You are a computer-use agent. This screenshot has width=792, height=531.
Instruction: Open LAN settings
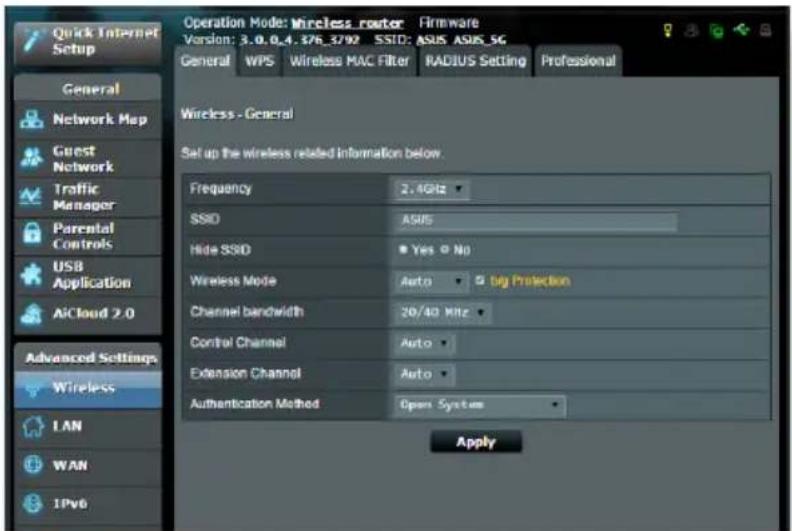pos(88,427)
